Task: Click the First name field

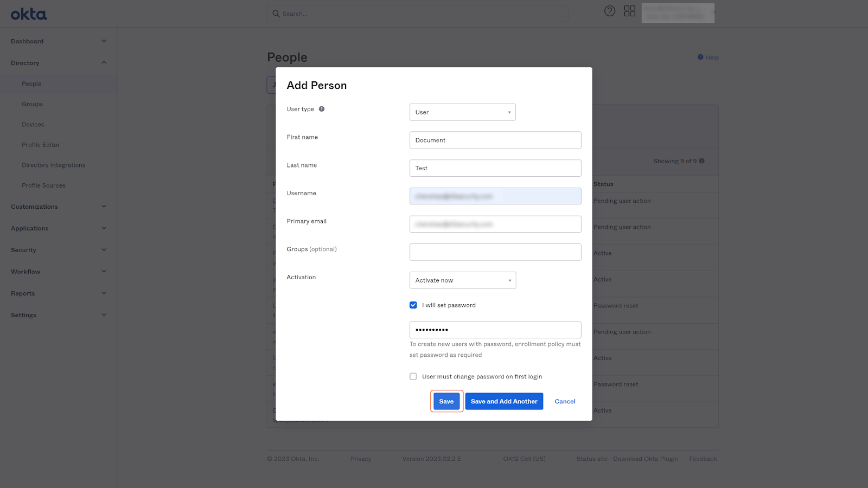Action: coord(495,140)
